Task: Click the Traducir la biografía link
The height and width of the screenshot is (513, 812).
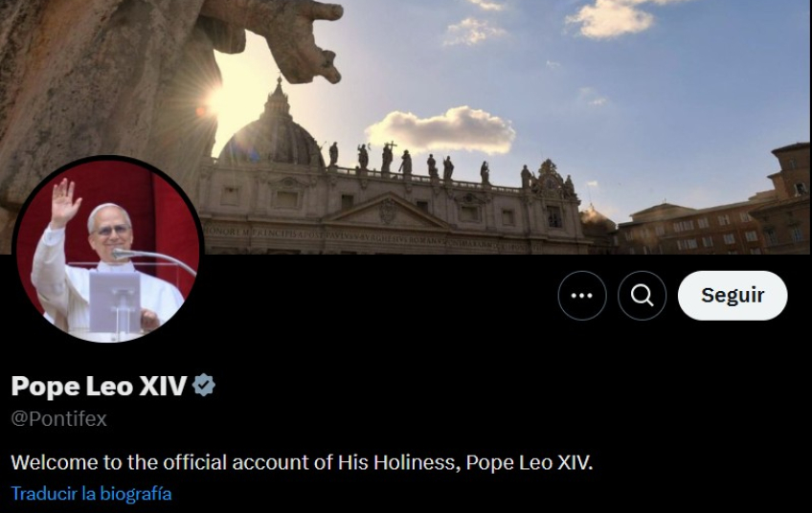Action: [x=91, y=494]
